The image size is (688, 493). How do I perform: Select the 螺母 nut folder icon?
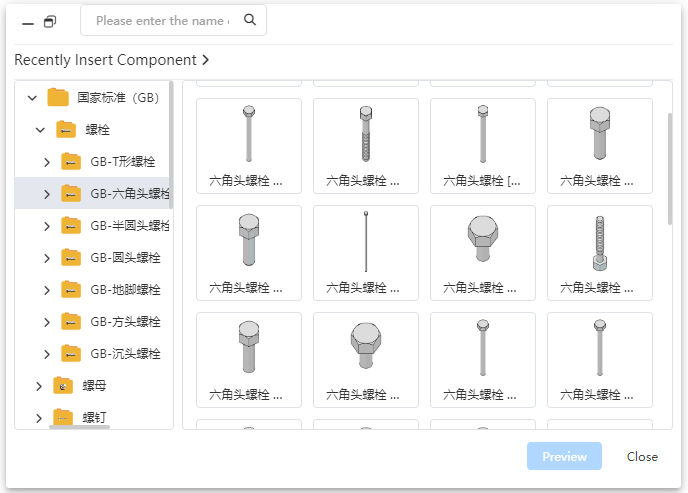(x=64, y=386)
